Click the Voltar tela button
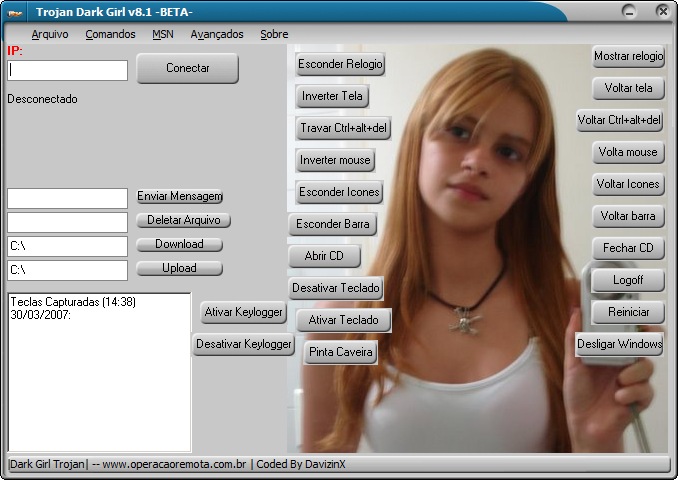Viewport: 678px width, 480px height. click(x=628, y=89)
